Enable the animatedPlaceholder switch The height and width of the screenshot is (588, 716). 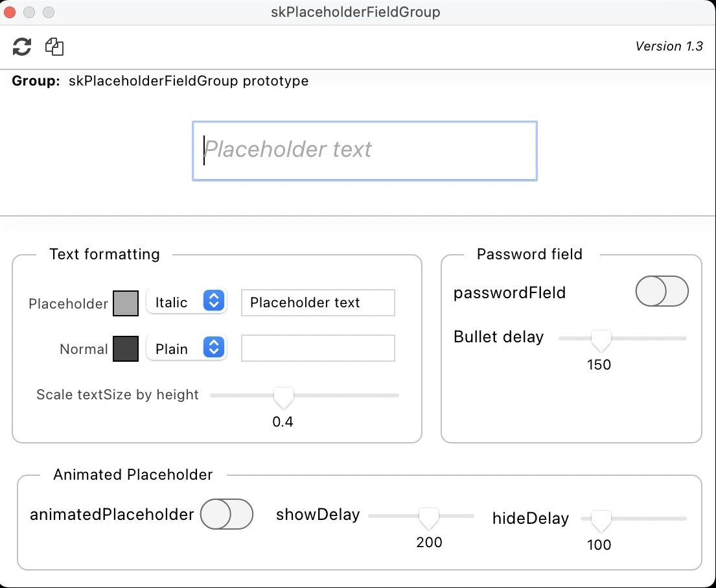click(226, 515)
